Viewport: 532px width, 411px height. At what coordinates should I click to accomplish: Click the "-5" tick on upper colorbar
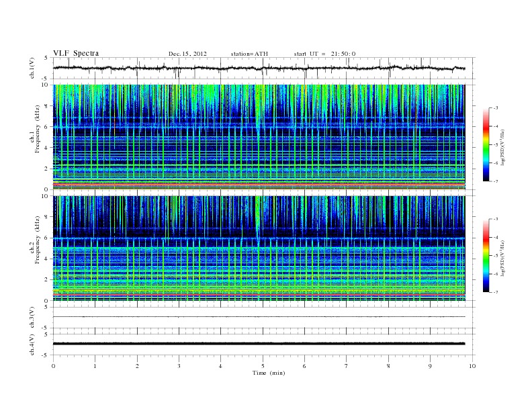coord(496,145)
